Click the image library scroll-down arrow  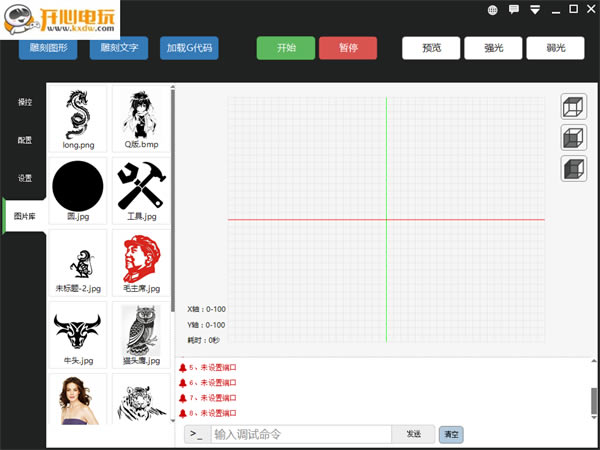[173, 421]
